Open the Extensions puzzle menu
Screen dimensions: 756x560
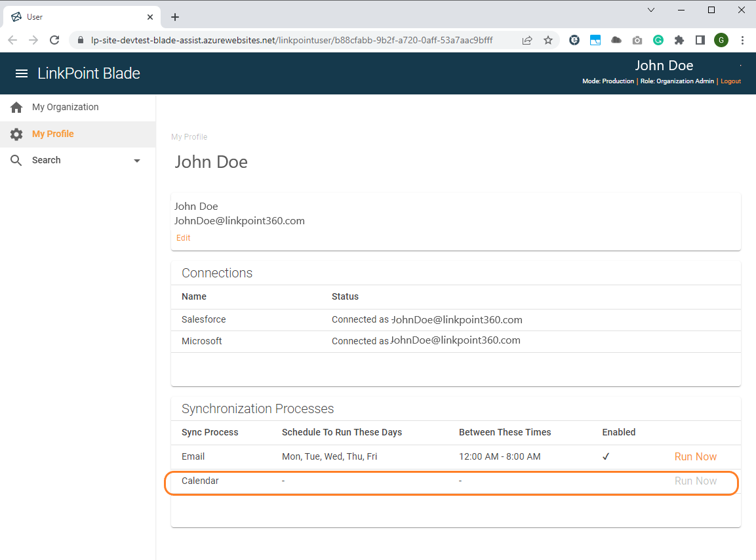point(679,40)
